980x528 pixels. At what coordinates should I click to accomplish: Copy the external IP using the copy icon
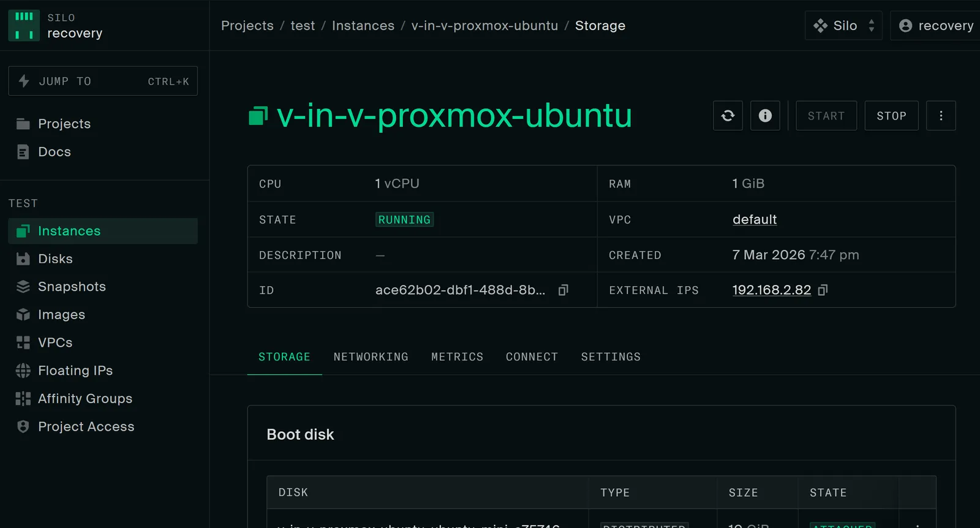point(821,290)
